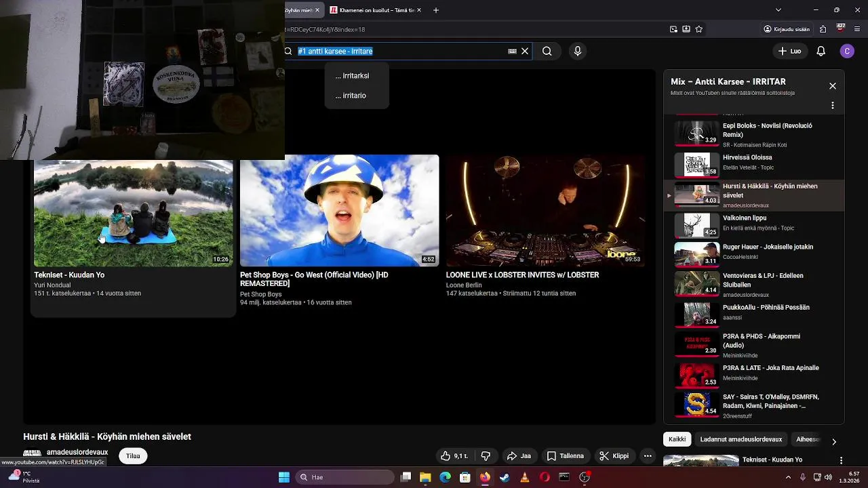
Task: Open Steam from the taskbar
Action: (x=505, y=477)
